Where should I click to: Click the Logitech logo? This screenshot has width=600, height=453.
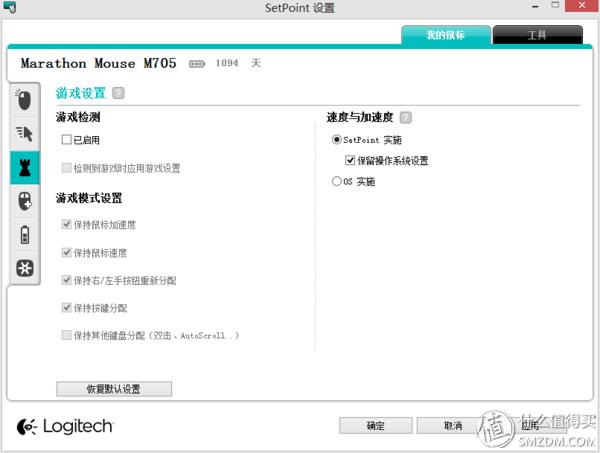pyautogui.click(x=65, y=426)
